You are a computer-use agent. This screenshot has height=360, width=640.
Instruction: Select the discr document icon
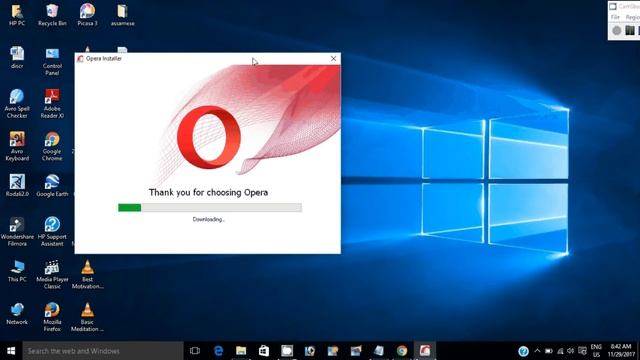(17, 58)
